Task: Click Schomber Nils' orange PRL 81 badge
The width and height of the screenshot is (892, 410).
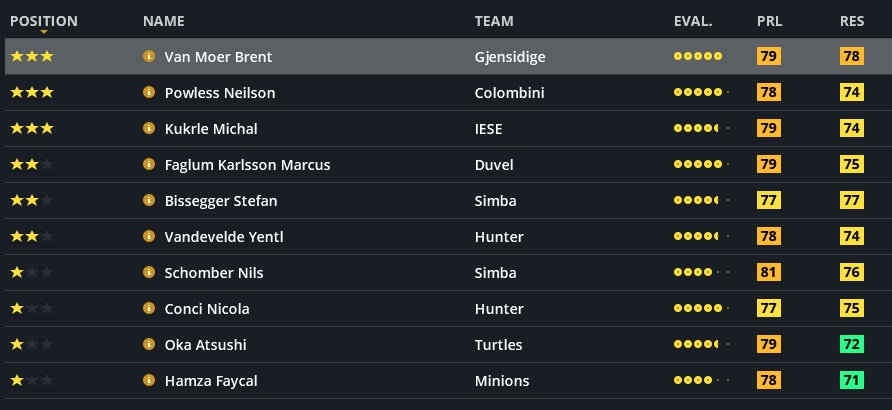Action: tap(769, 273)
